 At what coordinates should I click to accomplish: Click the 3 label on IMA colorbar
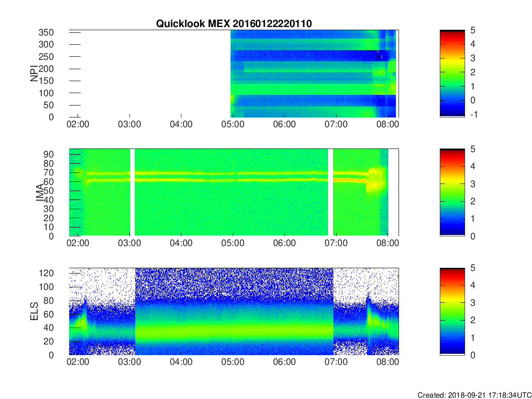click(473, 184)
